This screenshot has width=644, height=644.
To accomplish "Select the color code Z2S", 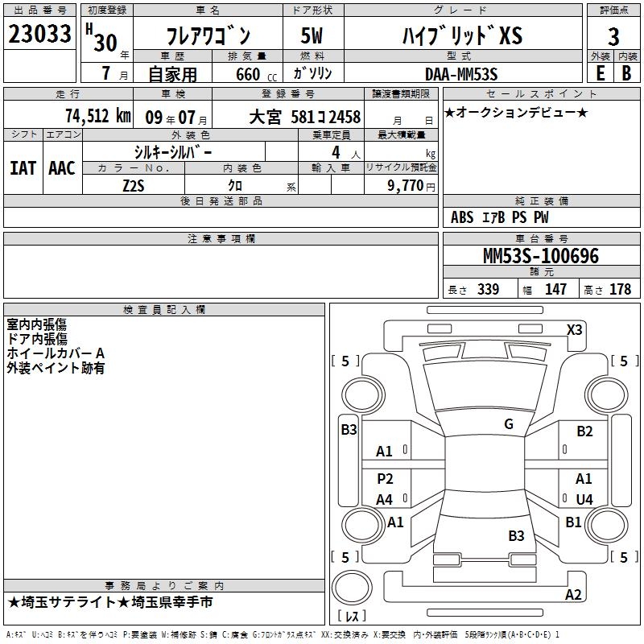I will (x=134, y=186).
